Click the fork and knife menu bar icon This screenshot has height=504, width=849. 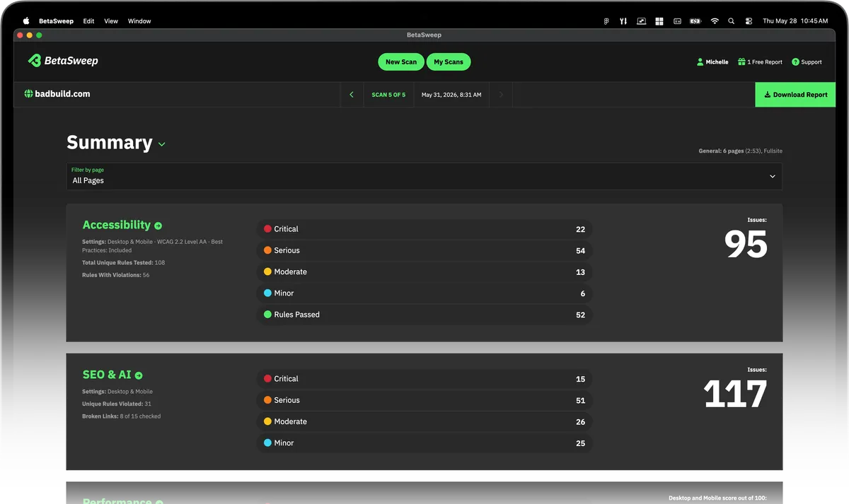(623, 21)
